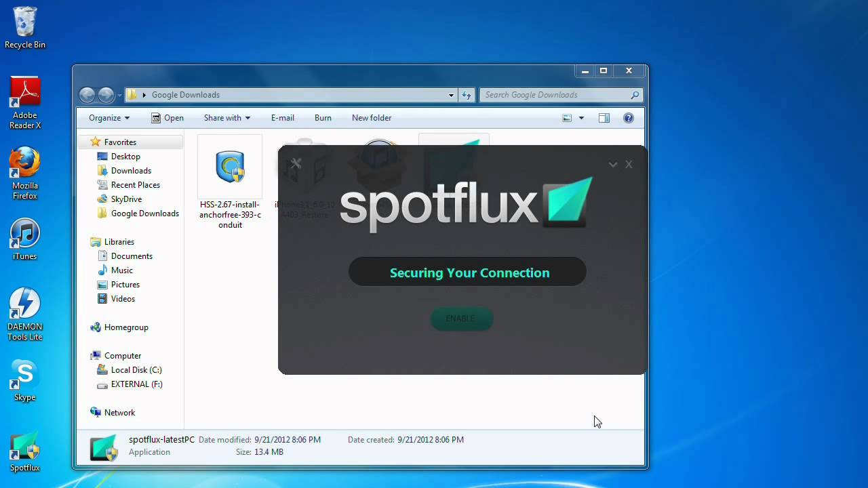868x488 pixels.
Task: Open the Videos library
Action: 123,299
